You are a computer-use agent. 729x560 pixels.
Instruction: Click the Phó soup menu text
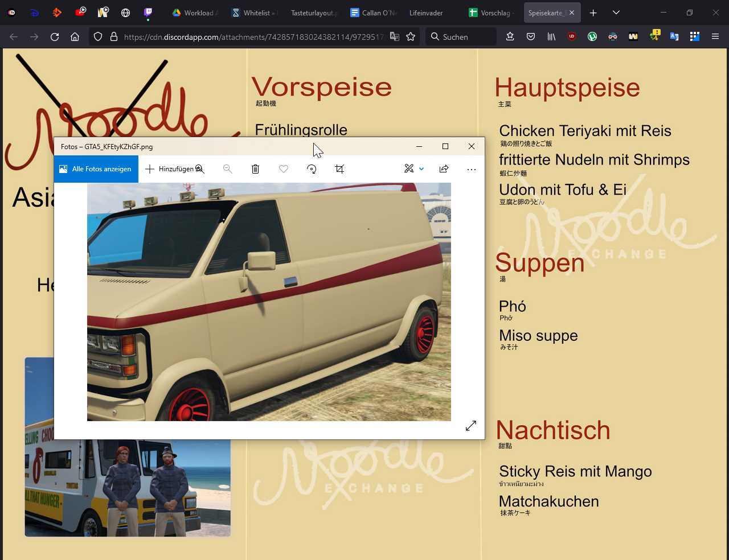[513, 306]
